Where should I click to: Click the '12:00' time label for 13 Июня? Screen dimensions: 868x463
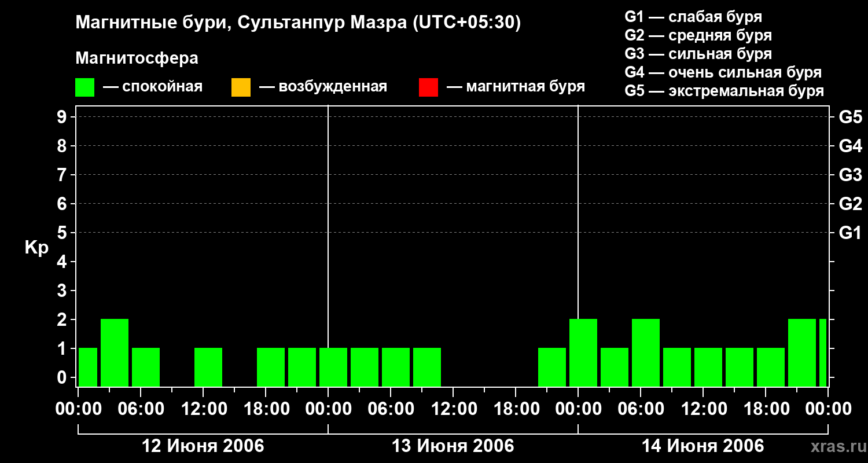[453, 409]
